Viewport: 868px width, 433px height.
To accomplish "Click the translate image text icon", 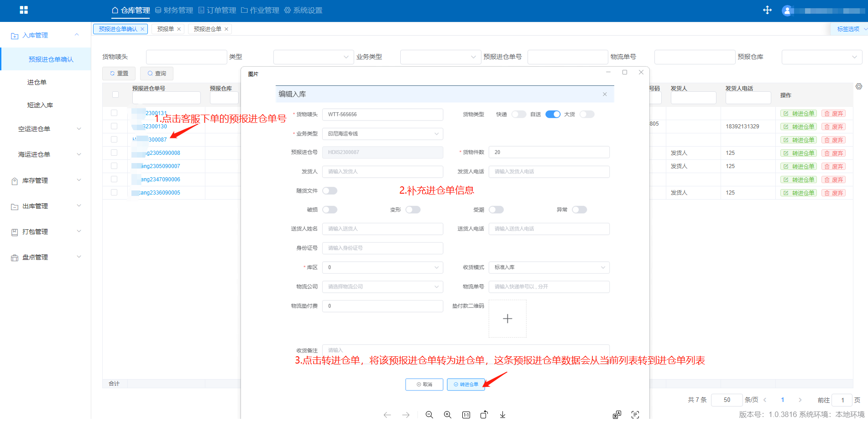I will (617, 415).
